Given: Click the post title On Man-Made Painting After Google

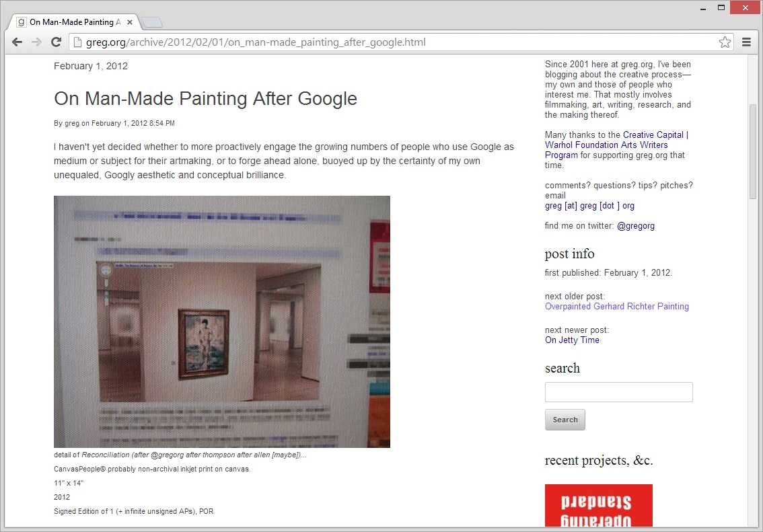Looking at the screenshot, I should [205, 99].
